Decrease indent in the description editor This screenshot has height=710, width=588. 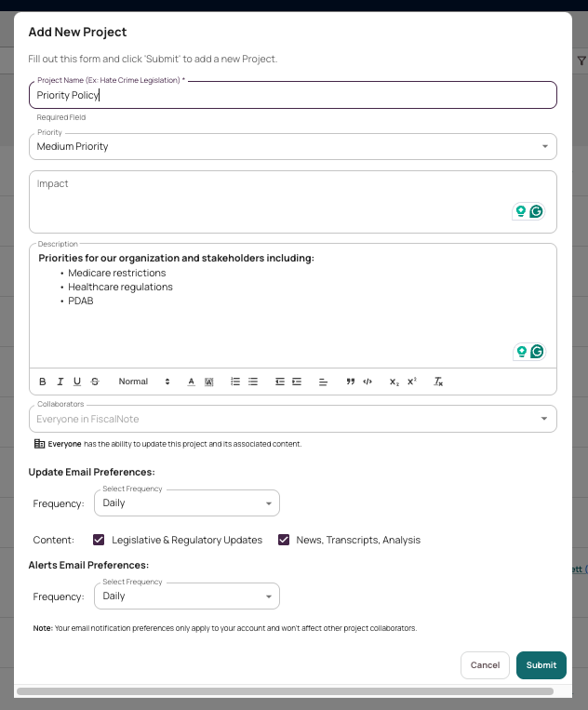coord(280,382)
